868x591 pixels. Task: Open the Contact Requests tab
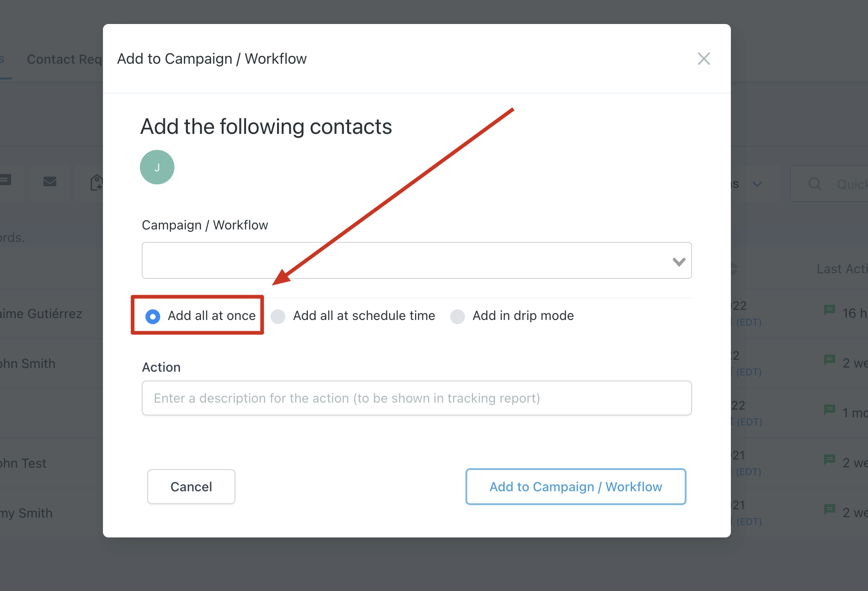click(x=65, y=59)
